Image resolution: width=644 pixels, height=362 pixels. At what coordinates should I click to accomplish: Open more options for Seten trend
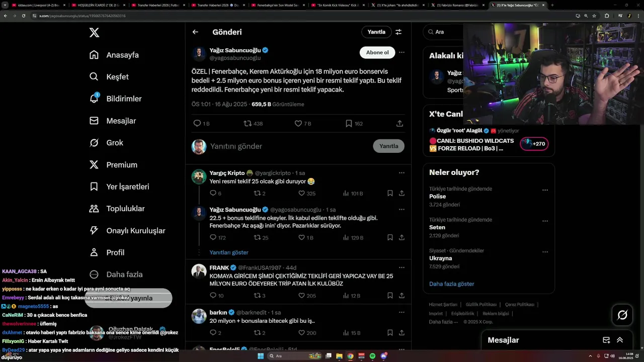tap(545, 221)
